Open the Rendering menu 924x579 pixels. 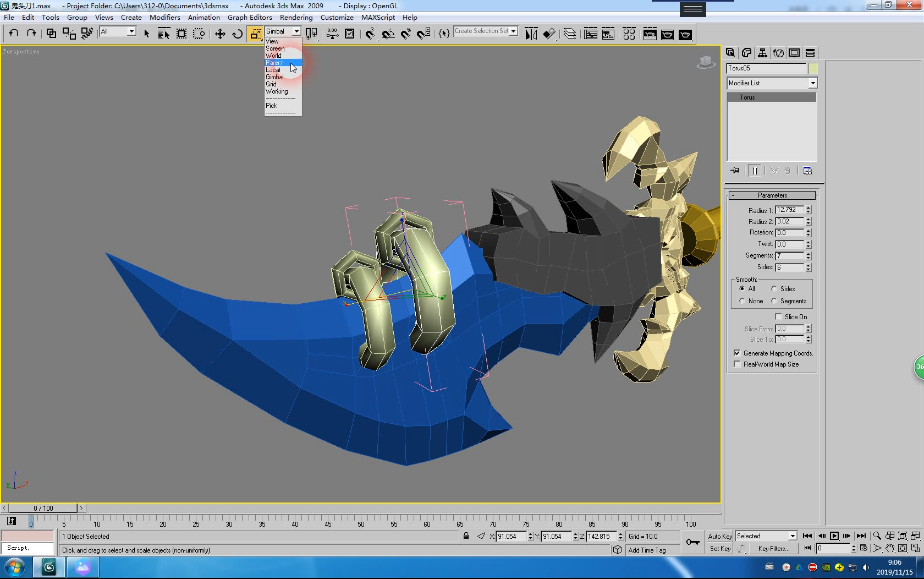click(296, 18)
